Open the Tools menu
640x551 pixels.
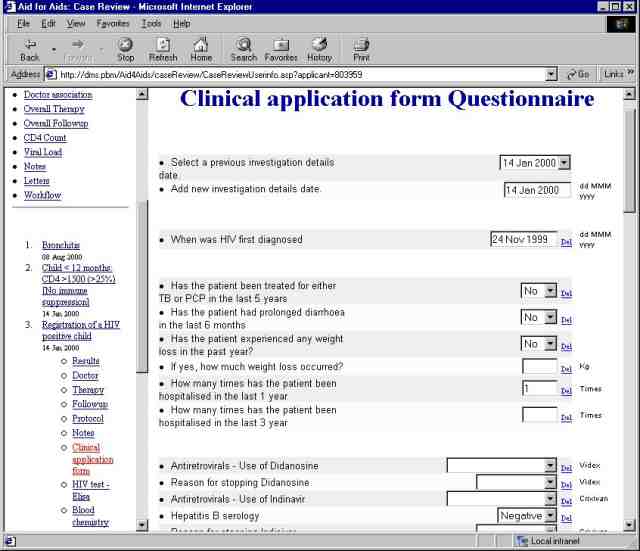[x=151, y=23]
